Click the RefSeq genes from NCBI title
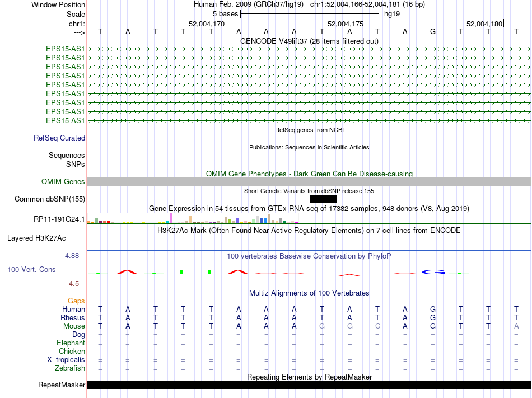This screenshot has width=532, height=398. point(309,130)
